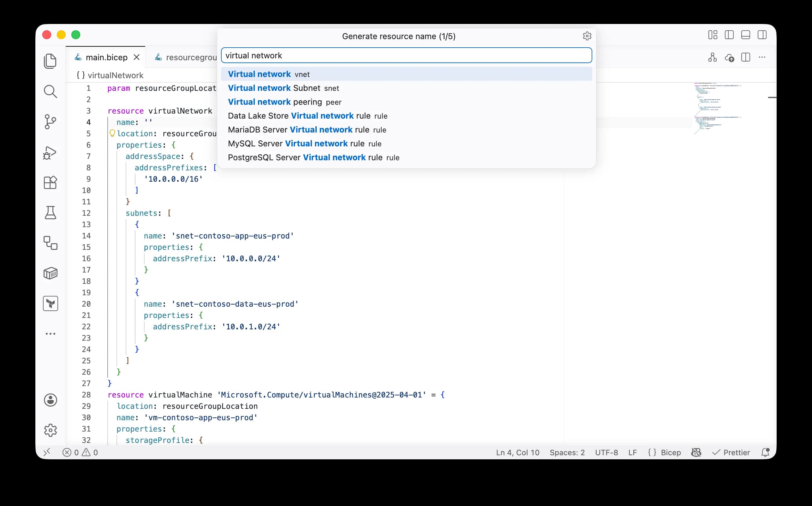Click the Bicep language mode in the status bar
This screenshot has height=506, width=812.
pos(665,452)
